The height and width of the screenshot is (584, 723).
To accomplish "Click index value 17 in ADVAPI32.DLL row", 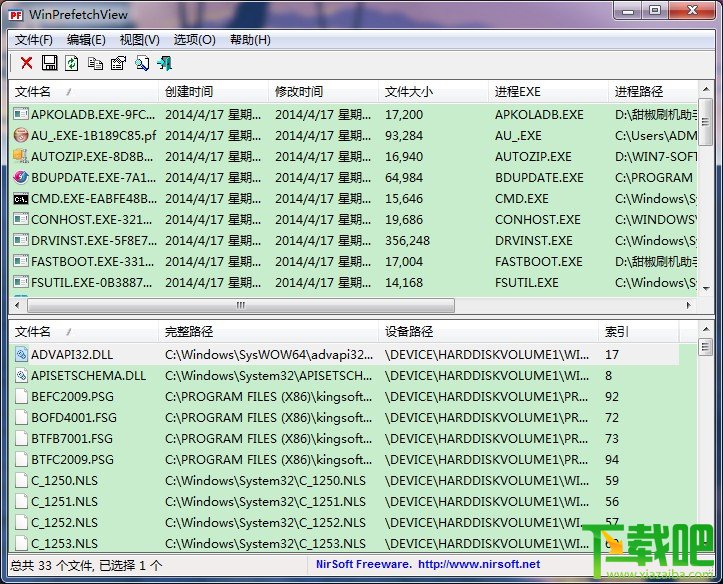I will click(612, 354).
